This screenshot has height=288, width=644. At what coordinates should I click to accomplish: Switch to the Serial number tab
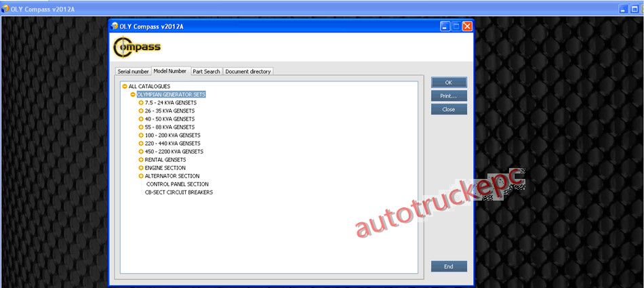pos(133,71)
